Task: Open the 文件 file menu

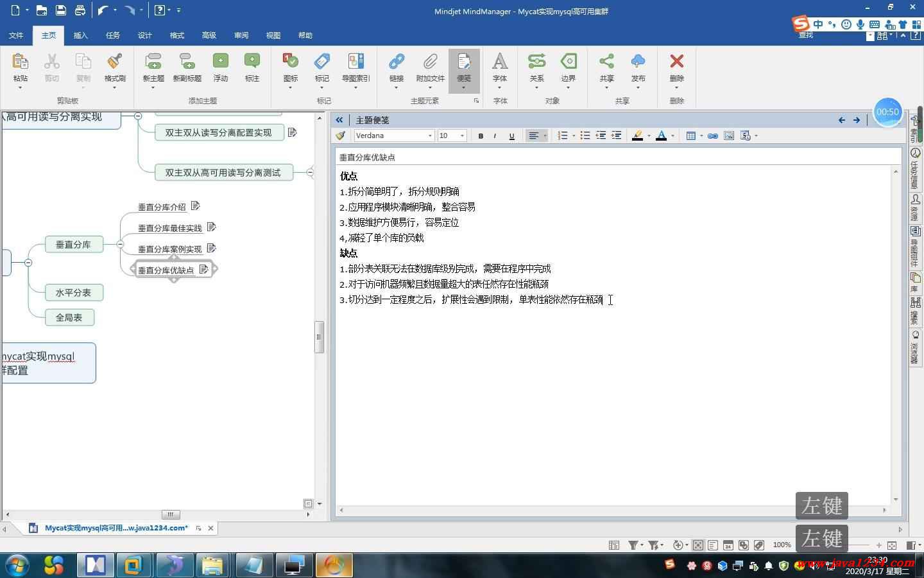Action: click(x=16, y=35)
